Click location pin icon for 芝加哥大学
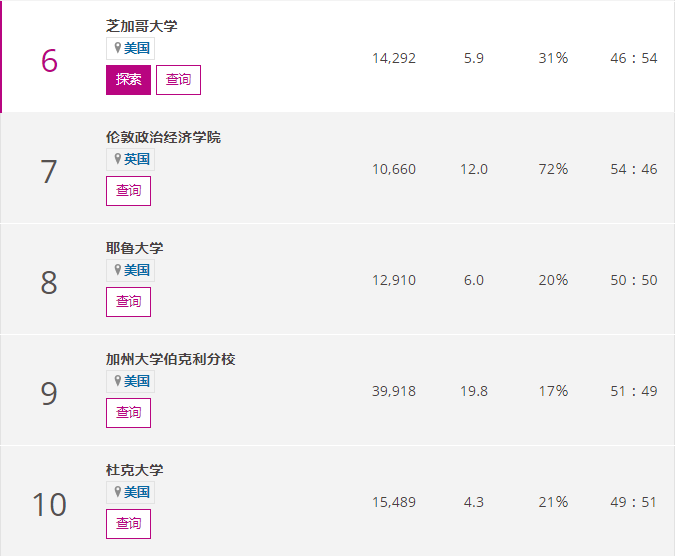The image size is (675, 556). click(117, 48)
